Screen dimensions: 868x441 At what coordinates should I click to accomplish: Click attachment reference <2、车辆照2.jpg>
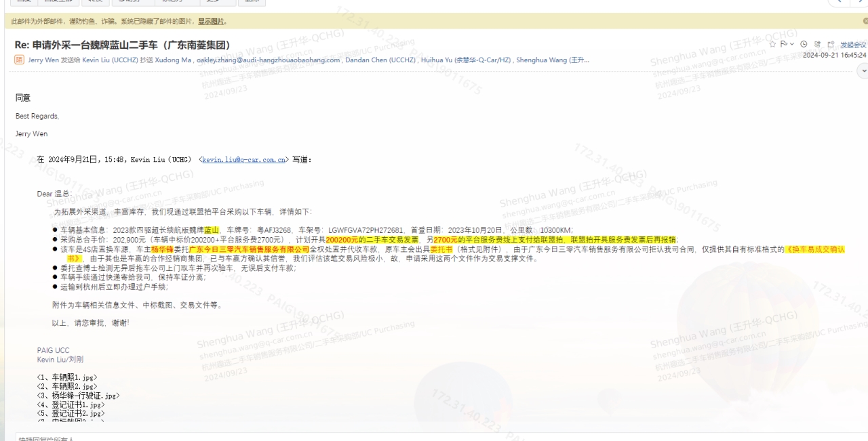(67, 386)
